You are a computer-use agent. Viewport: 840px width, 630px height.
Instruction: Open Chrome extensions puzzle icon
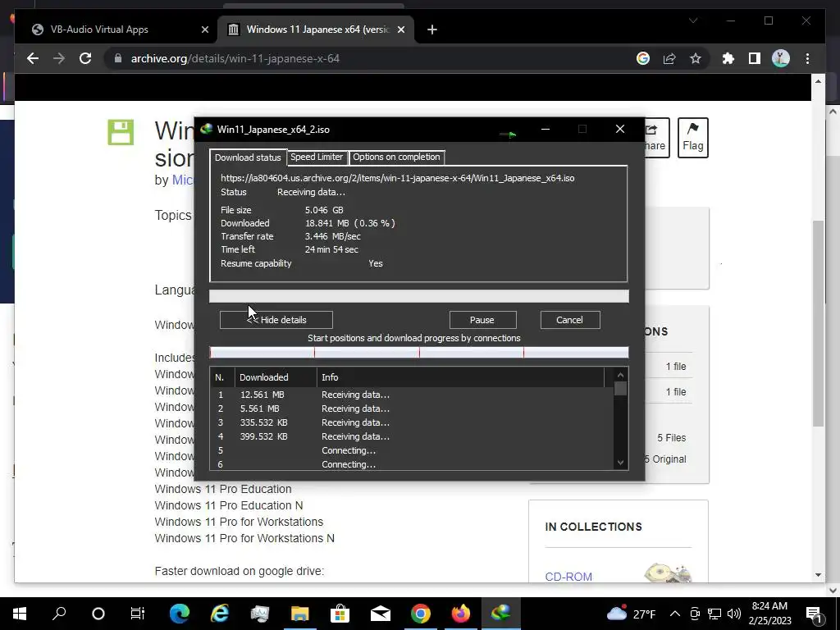coord(728,58)
